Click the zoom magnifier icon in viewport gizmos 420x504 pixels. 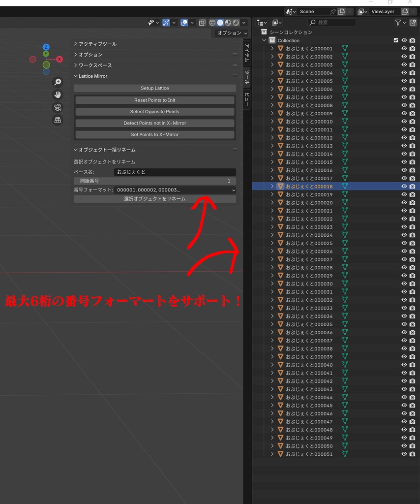58,82
